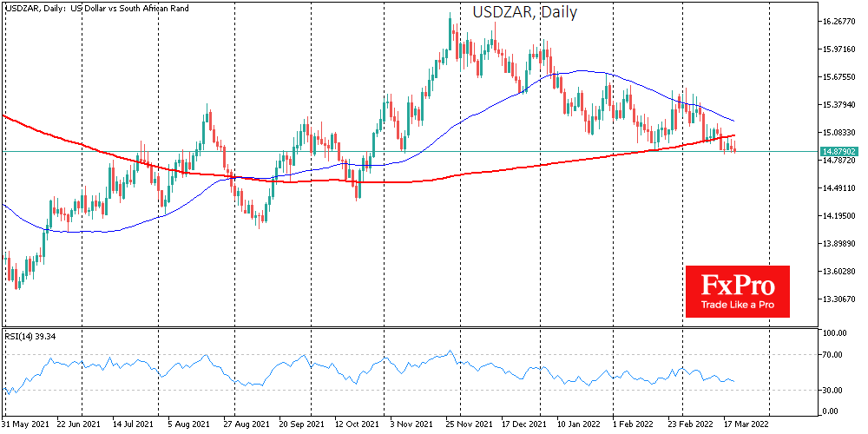The height and width of the screenshot is (434, 868).
Task: Select the 14.87902 current price label
Action: [839, 151]
